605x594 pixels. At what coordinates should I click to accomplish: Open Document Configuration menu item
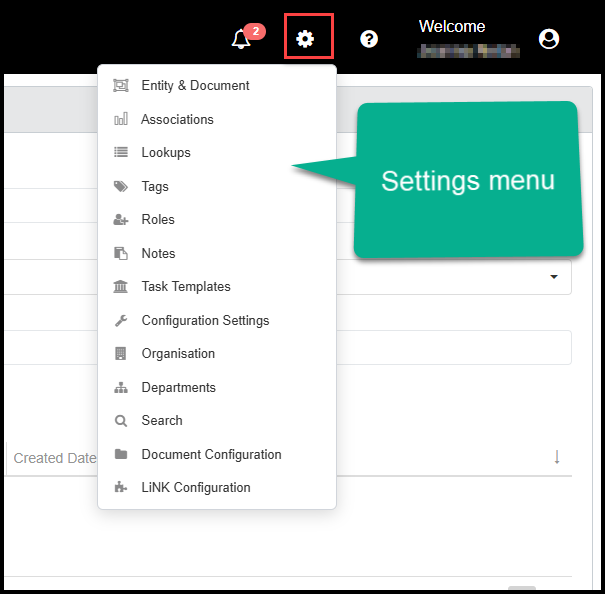[211, 455]
